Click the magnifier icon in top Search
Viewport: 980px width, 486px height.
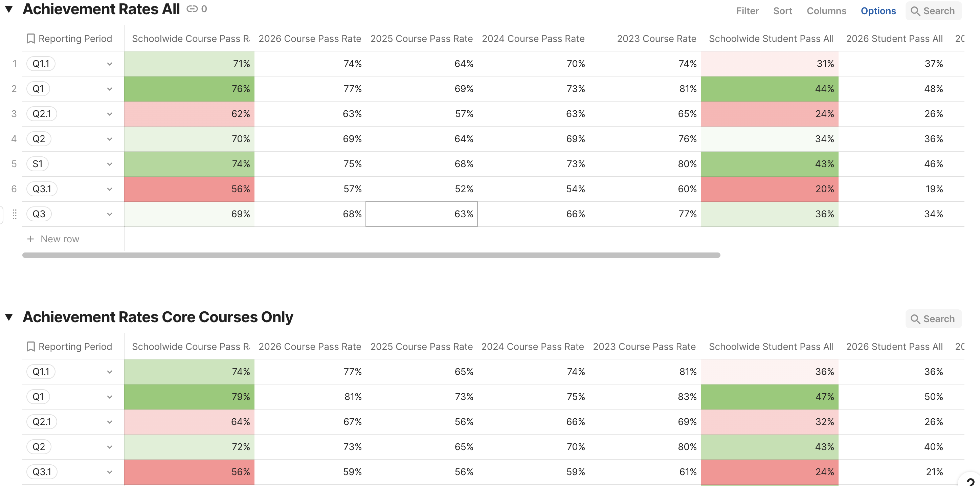point(915,11)
